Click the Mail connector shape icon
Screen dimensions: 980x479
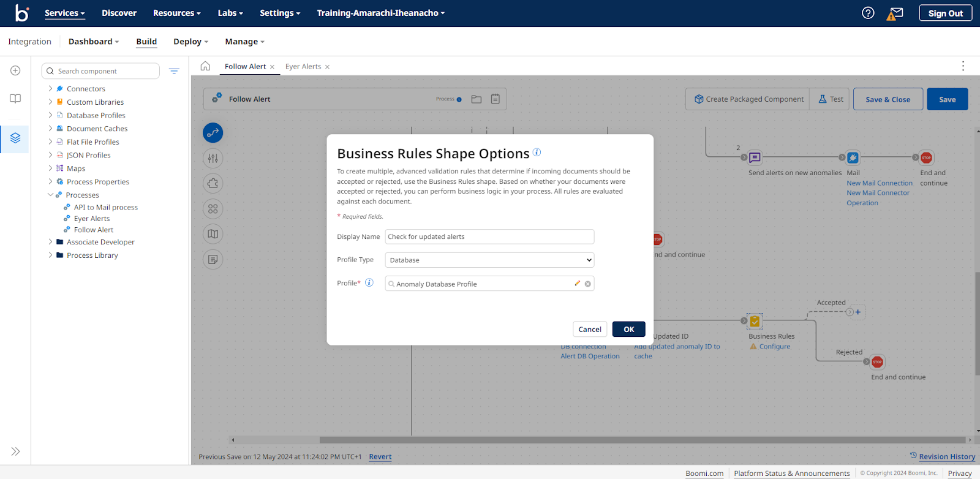click(x=853, y=157)
